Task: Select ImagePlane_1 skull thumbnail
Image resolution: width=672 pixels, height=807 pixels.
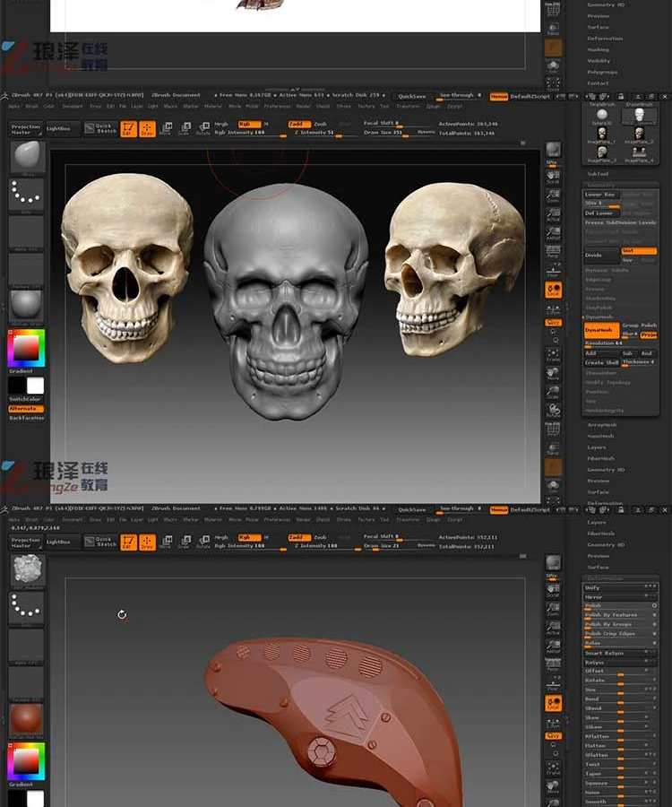Action: click(x=601, y=134)
